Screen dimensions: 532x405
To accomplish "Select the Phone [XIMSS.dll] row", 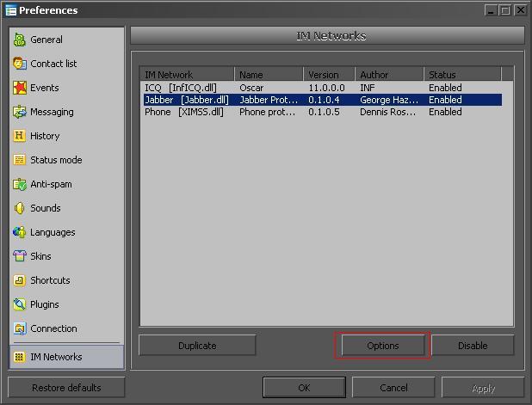I will (321, 112).
